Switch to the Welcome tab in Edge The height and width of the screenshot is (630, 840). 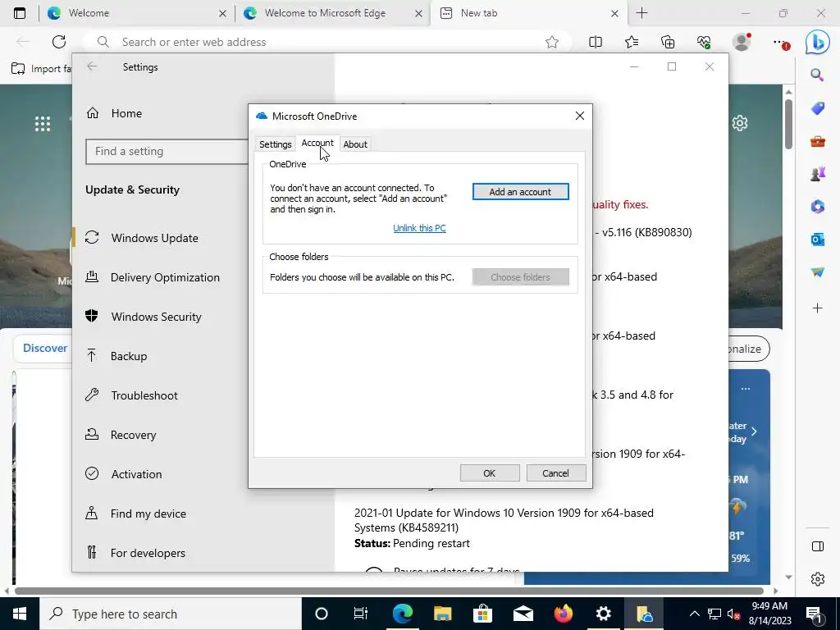[x=137, y=13]
